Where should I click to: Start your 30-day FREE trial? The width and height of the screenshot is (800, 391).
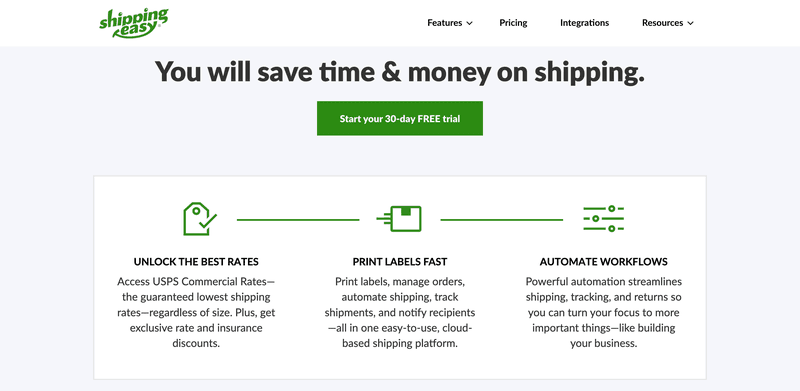(x=399, y=118)
